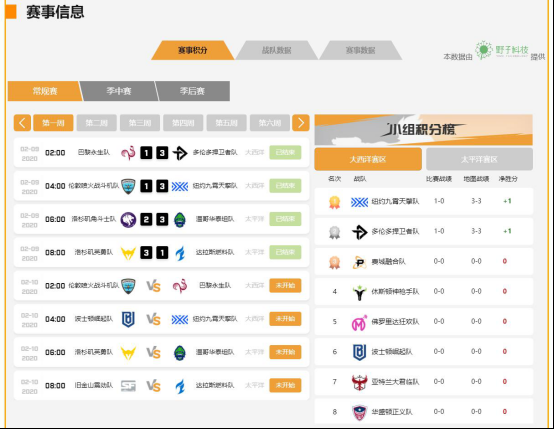The width and height of the screenshot is (554, 429).
Task: Click 纽约九霄天擎队 name in standings
Action: [395, 201]
